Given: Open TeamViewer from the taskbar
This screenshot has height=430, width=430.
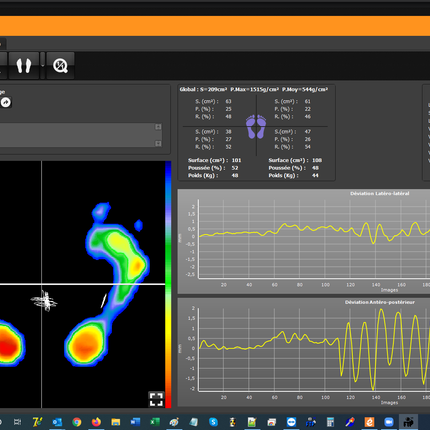Looking at the screenshot, I should click(x=291, y=422).
